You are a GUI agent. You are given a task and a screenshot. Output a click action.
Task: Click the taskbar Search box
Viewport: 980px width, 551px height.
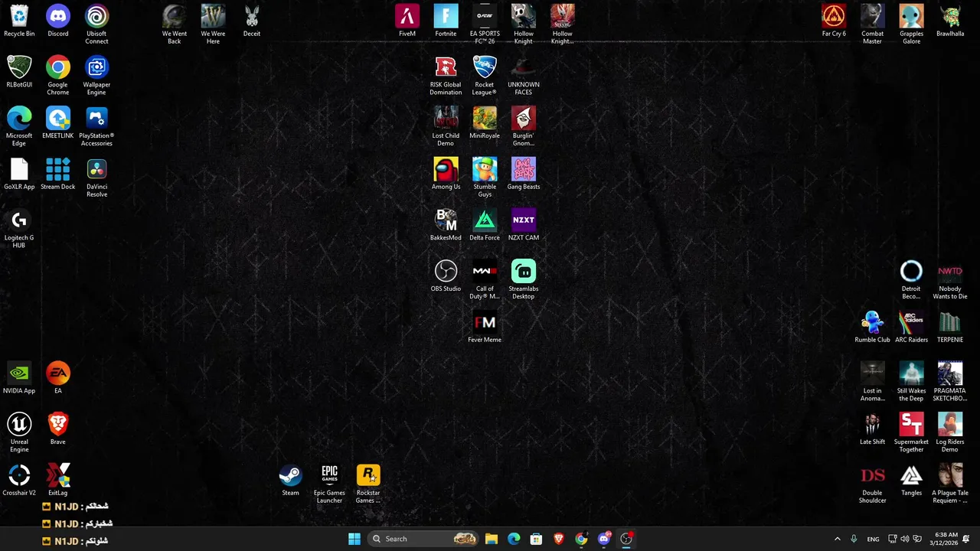coord(423,539)
